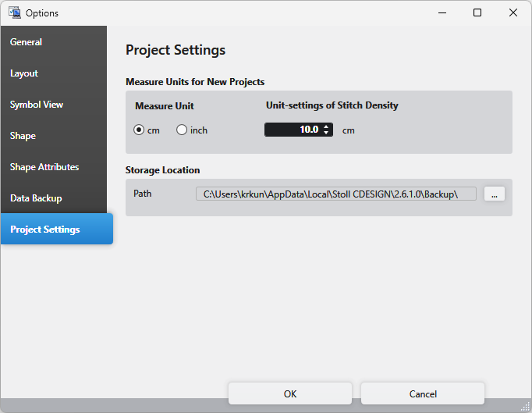The image size is (532, 413).
Task: Increase stitch density with up arrow
Action: click(x=326, y=126)
